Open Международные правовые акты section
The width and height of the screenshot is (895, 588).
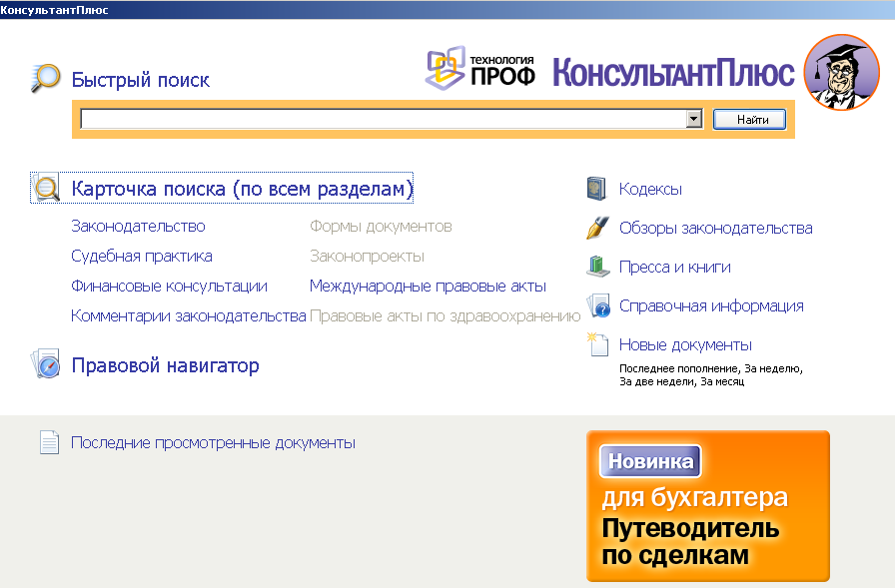tap(429, 286)
